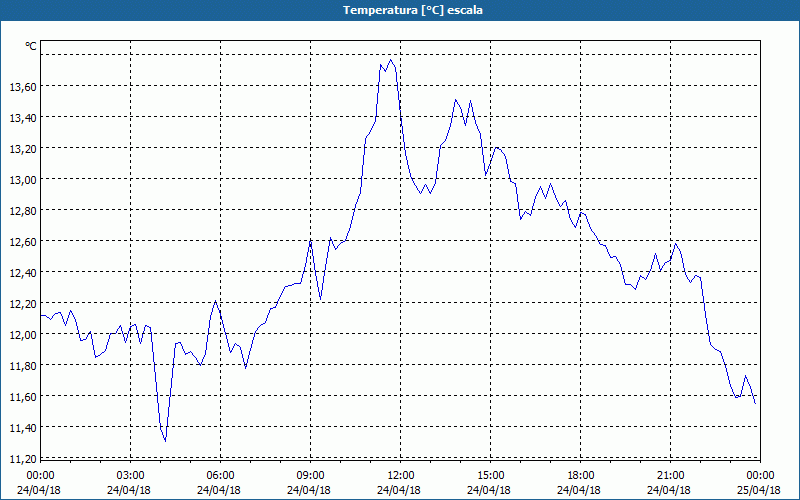
Task: Select the 24/04/18 date under 06:00
Action: (219, 490)
